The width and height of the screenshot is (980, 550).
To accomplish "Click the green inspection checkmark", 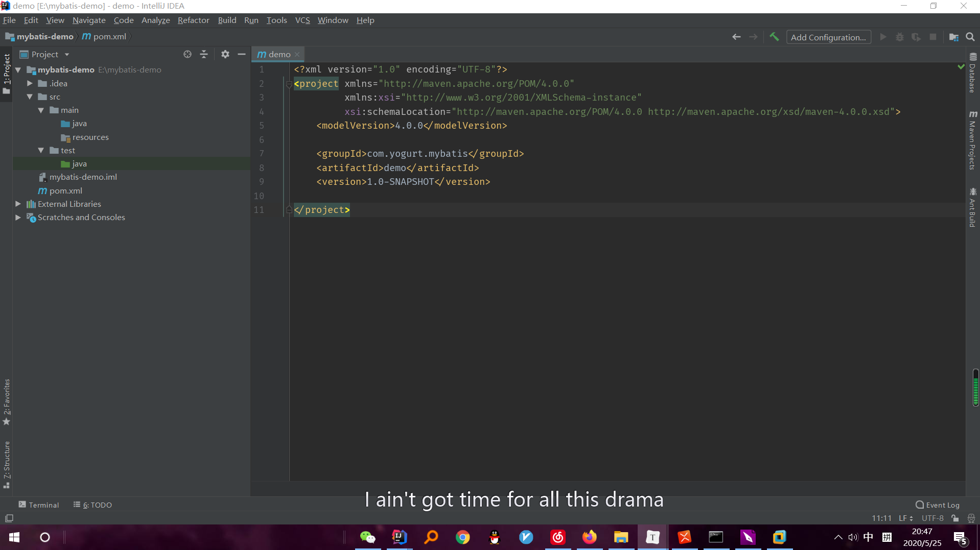I will coord(961,67).
